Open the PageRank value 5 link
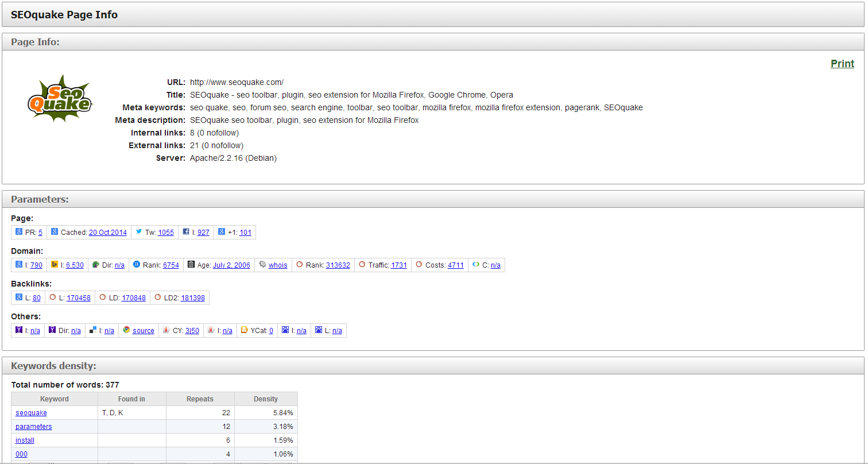The height and width of the screenshot is (464, 868). click(40, 233)
